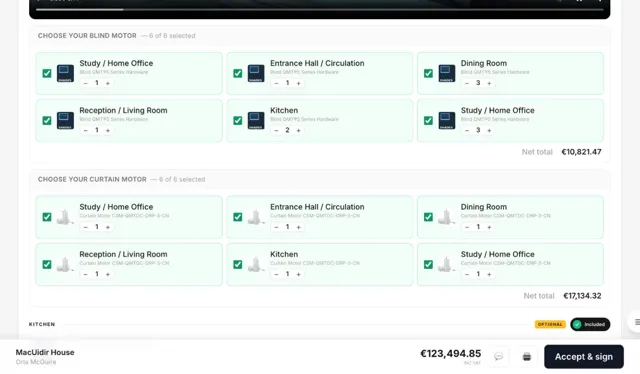Viewport: 640px width, 374px height.
Task: Increase blind Study / Home Office quantity showing 3
Action: (x=489, y=130)
